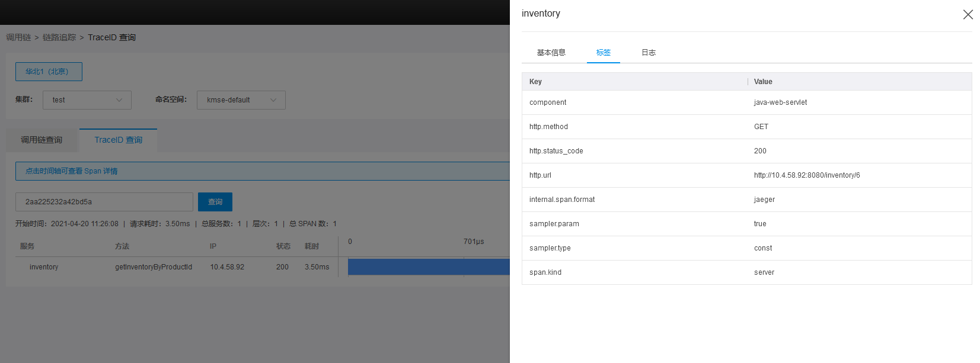Select the sampler.type key cell
This screenshot has width=980, height=363.
550,248
